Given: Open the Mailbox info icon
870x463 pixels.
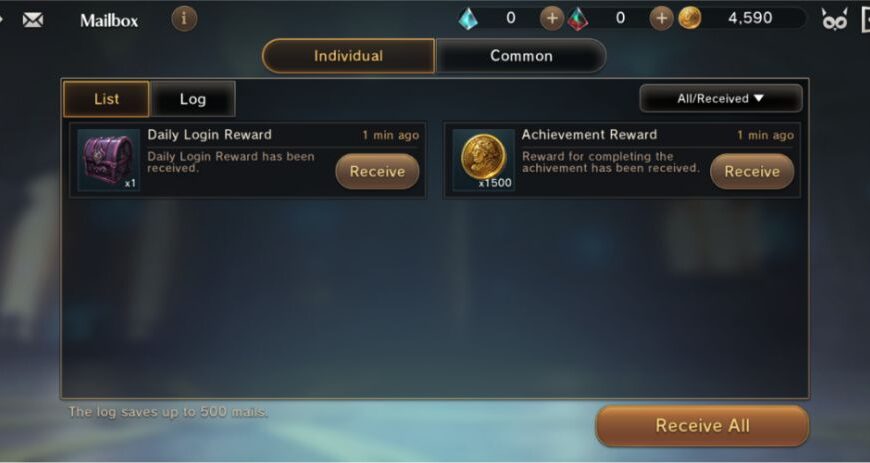Looking at the screenshot, I should pyautogui.click(x=184, y=19).
